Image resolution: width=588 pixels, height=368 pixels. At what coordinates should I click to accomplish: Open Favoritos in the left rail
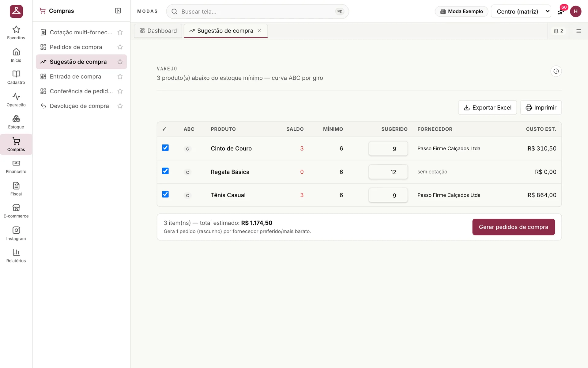16,33
